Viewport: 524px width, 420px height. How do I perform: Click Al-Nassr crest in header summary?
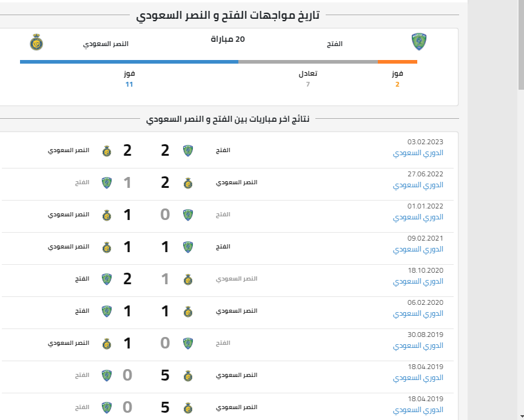(36, 42)
